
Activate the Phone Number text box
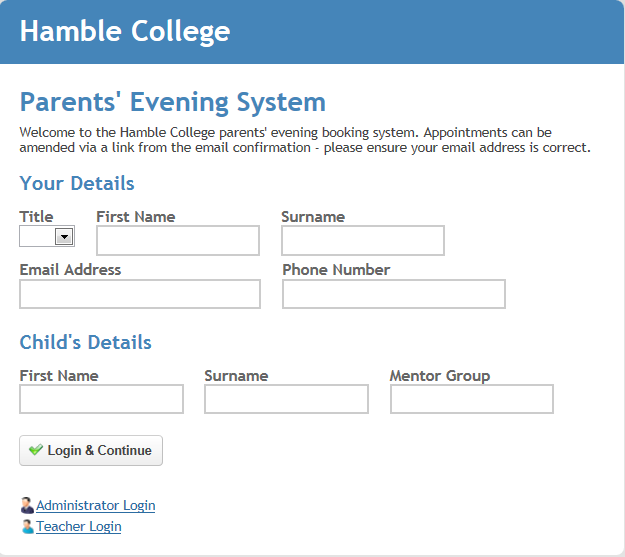click(x=394, y=294)
